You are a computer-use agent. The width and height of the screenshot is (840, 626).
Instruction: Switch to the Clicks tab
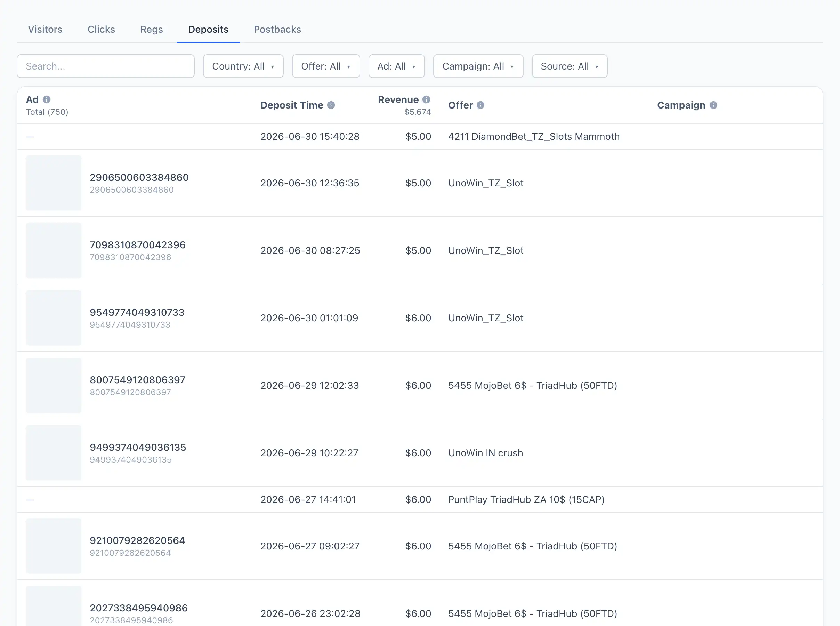(101, 29)
